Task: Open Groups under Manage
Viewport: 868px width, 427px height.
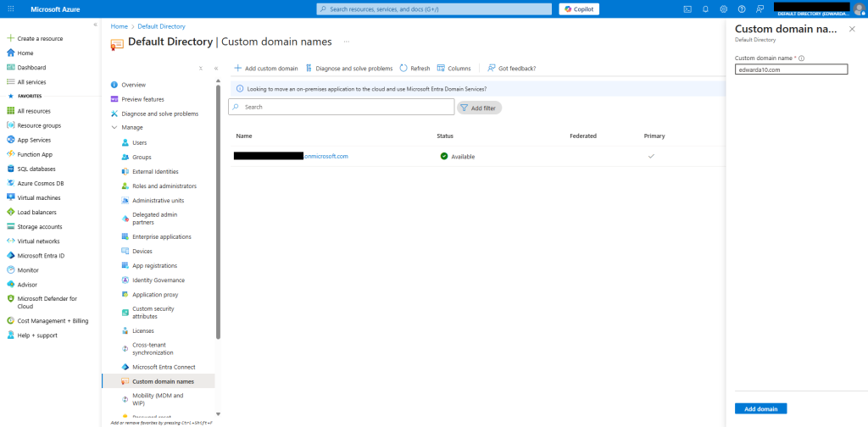Action: (x=142, y=157)
